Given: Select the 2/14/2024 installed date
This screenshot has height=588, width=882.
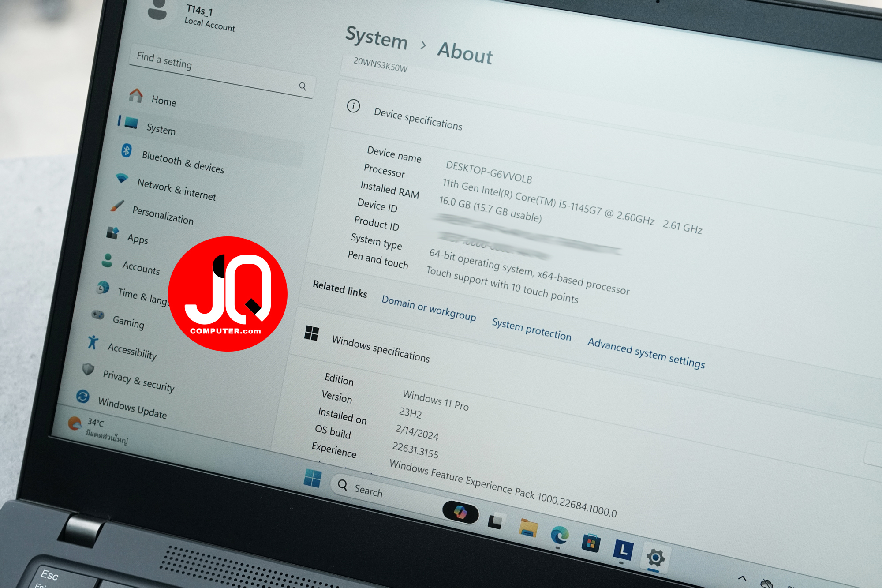Looking at the screenshot, I should (x=417, y=432).
